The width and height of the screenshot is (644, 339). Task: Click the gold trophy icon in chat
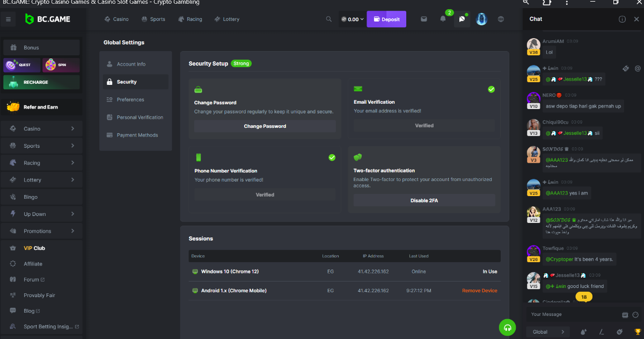pos(638,331)
